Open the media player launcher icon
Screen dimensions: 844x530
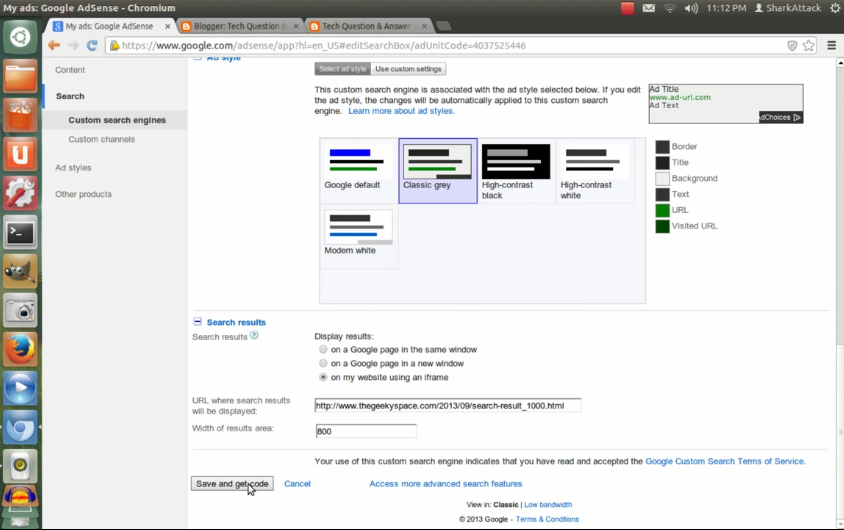click(x=20, y=388)
